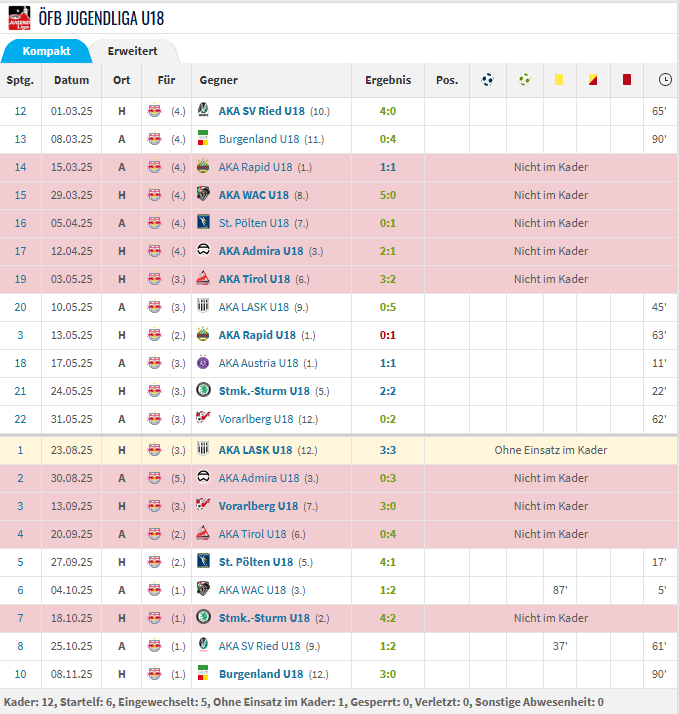Click the yellow-red card column header icon
The height and width of the screenshot is (714, 679).
click(x=593, y=80)
